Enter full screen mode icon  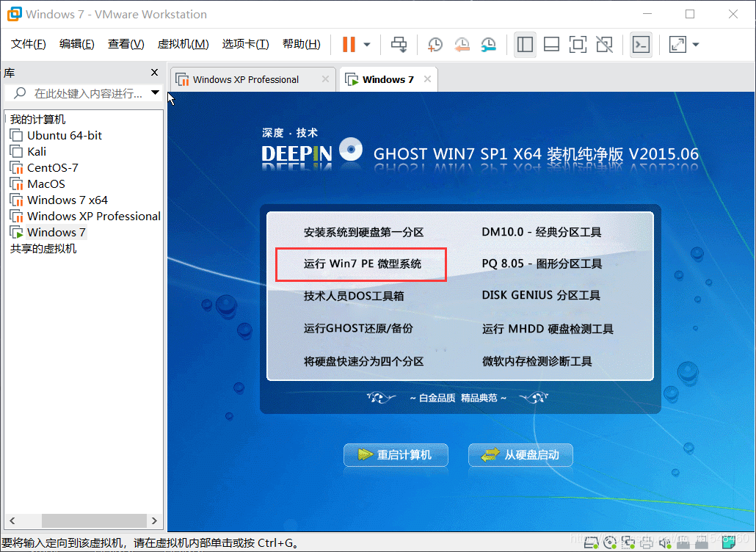pyautogui.click(x=578, y=44)
